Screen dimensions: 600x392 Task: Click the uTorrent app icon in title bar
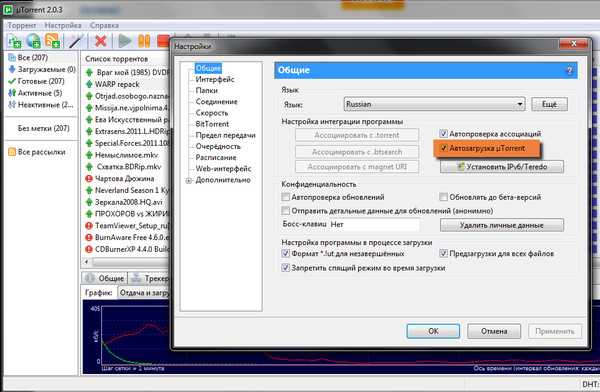(x=7, y=9)
